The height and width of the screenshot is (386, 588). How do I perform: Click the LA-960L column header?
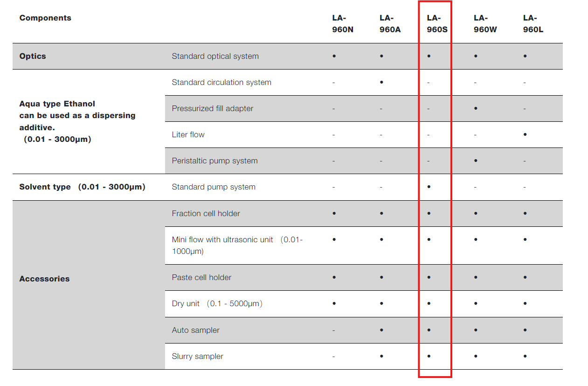533,24
